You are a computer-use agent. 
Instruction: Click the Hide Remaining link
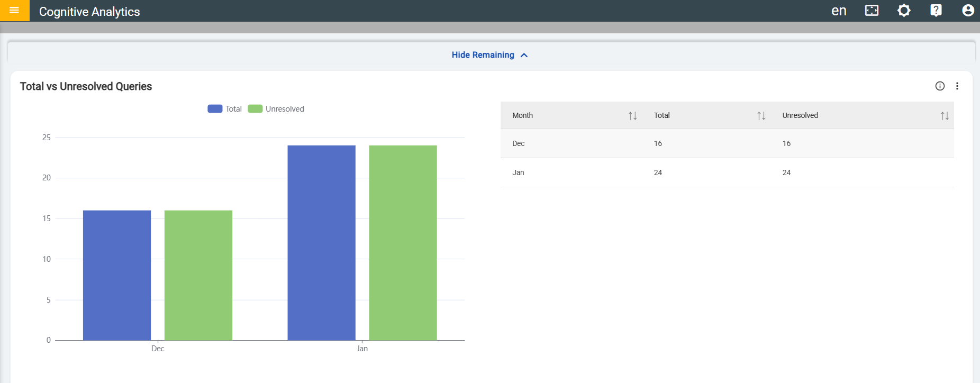coord(483,55)
